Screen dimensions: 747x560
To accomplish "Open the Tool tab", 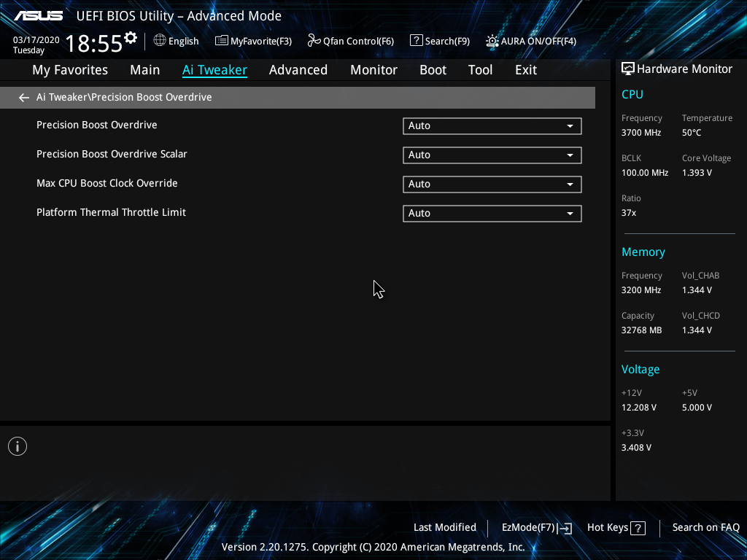I will coord(480,70).
